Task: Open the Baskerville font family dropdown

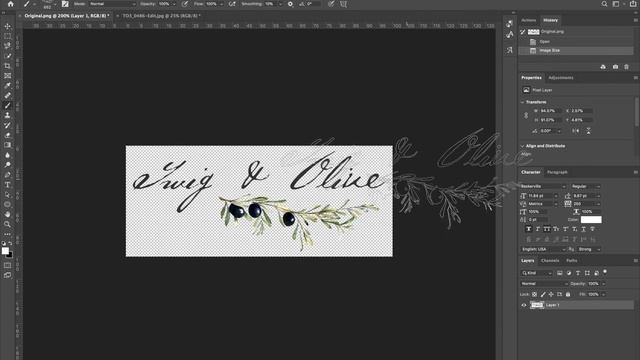Action: 543,187
